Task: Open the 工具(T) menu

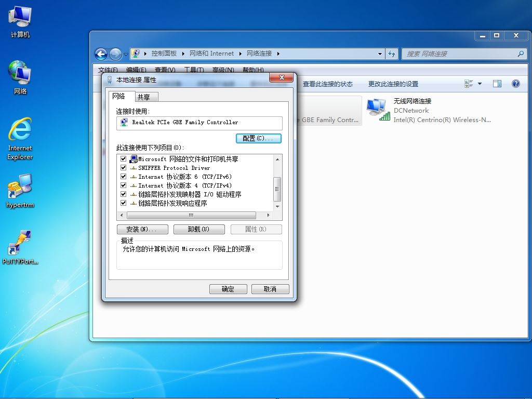Action: click(194, 70)
